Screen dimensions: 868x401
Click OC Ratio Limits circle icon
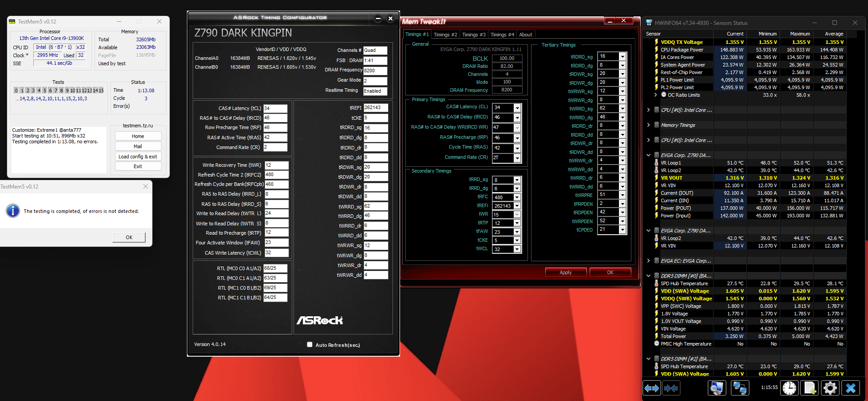pyautogui.click(x=664, y=94)
